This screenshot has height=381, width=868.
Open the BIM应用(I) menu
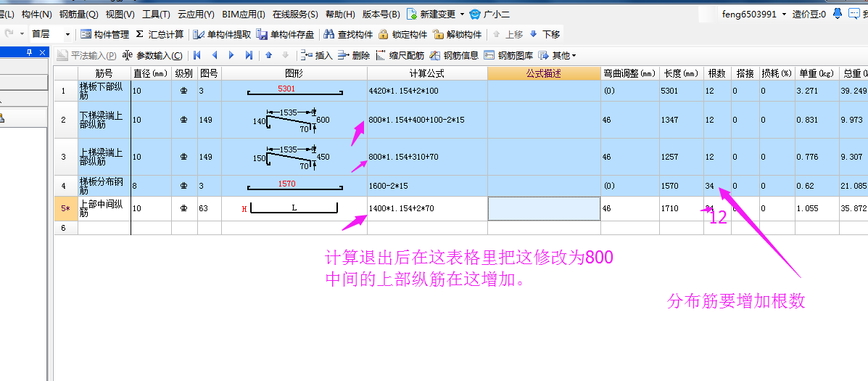244,14
